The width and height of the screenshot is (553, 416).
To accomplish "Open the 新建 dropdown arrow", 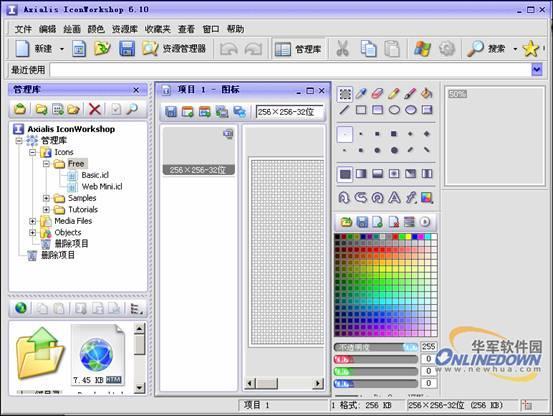I will [x=62, y=49].
